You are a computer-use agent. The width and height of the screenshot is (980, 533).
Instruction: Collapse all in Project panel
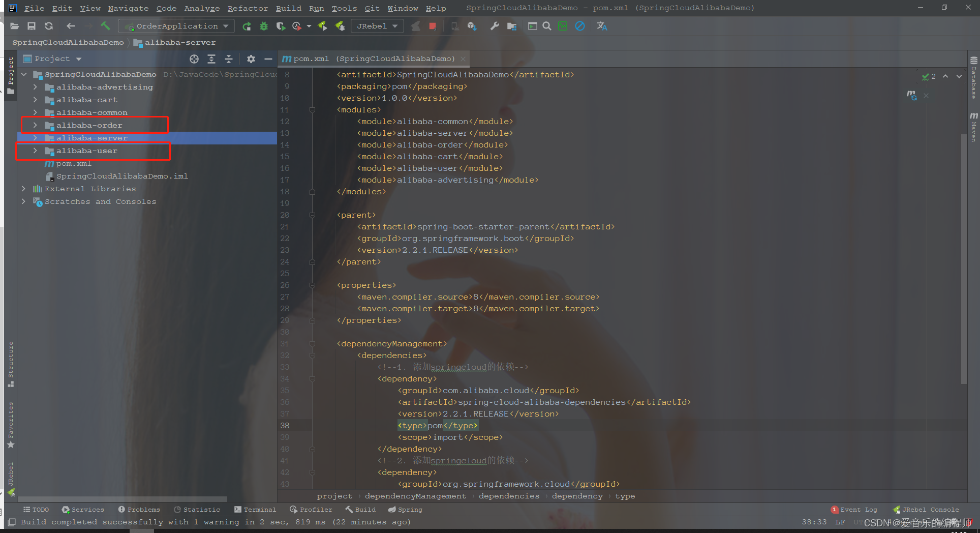pos(229,59)
